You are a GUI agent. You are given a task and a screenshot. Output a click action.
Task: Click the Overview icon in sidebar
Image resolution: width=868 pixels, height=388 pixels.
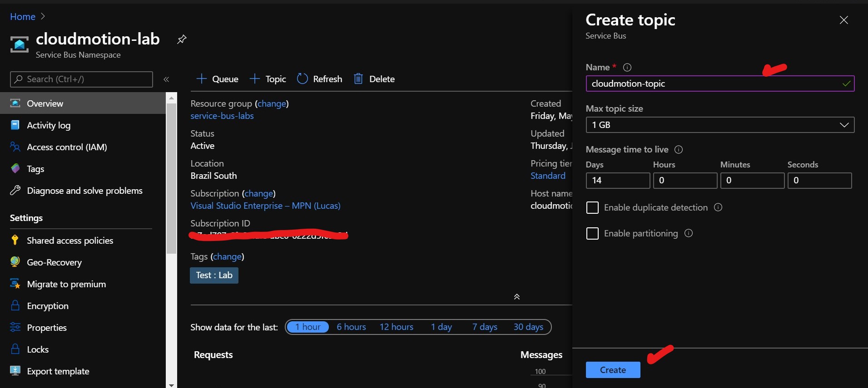coord(15,103)
